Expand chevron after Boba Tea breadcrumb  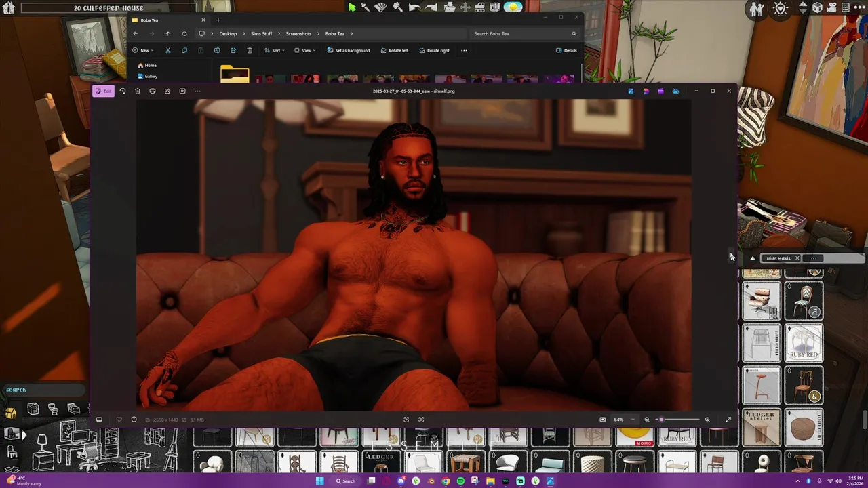(351, 33)
